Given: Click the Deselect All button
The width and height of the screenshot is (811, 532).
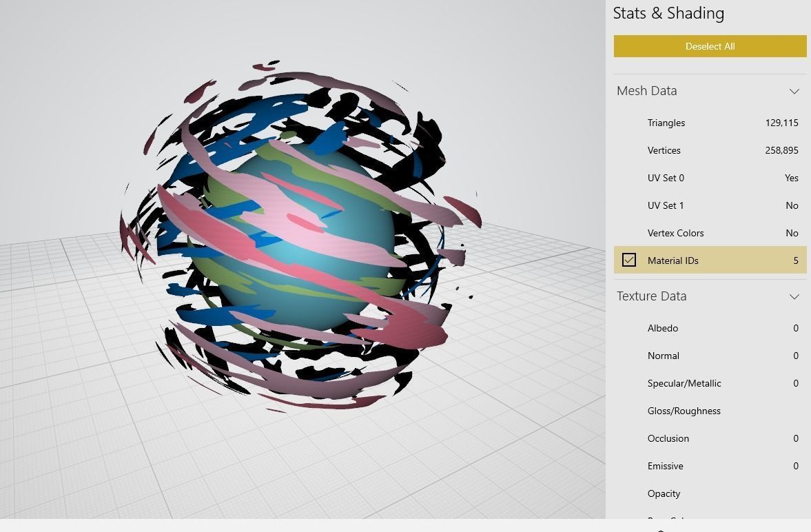Looking at the screenshot, I should pos(710,46).
